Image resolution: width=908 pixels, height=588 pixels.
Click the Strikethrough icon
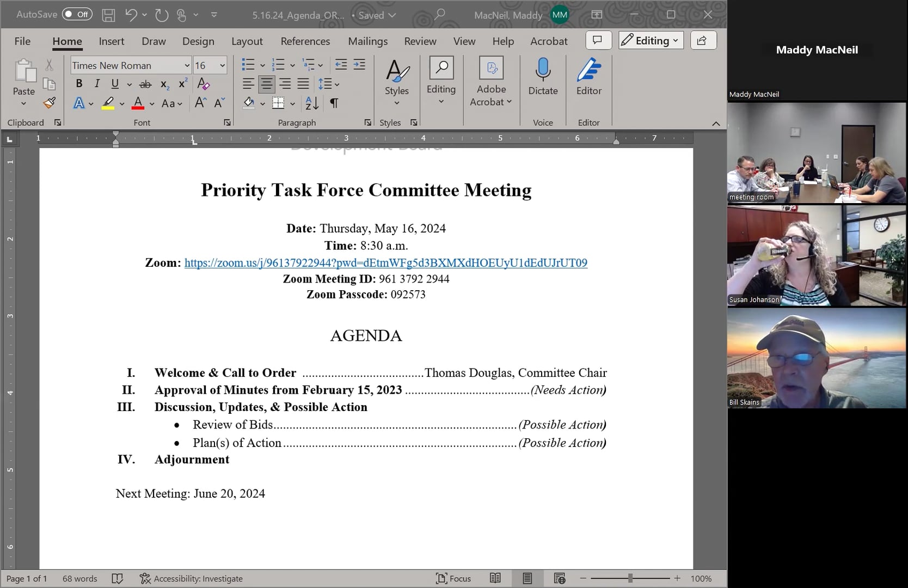(145, 84)
